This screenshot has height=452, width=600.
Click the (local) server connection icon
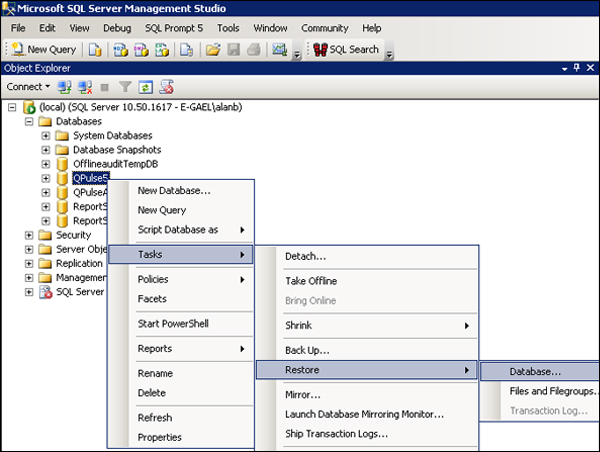pos(29,107)
